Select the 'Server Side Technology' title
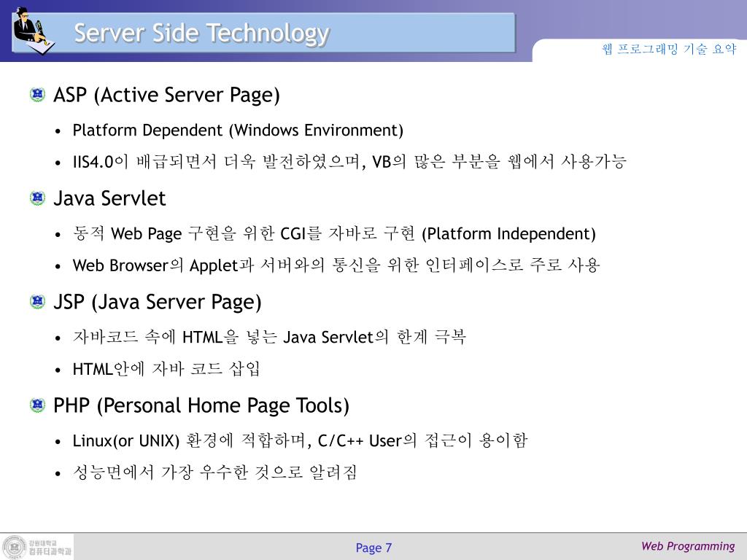This screenshot has width=747, height=560. [201, 34]
